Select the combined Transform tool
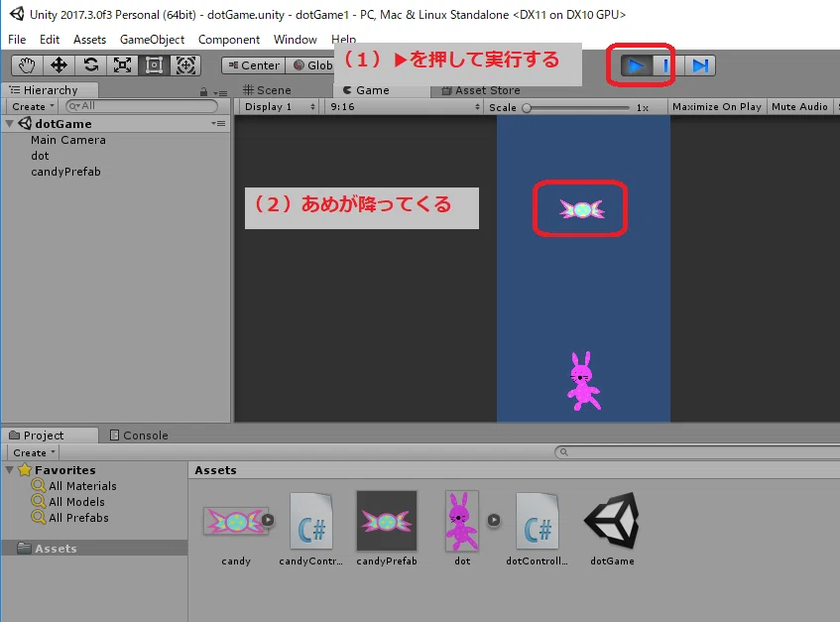The image size is (840, 622). [x=185, y=65]
